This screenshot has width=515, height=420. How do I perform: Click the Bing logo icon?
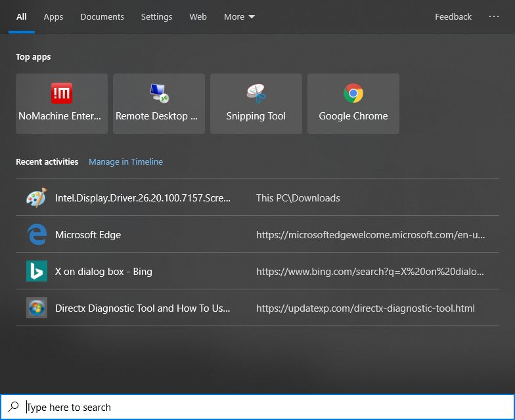tap(37, 271)
